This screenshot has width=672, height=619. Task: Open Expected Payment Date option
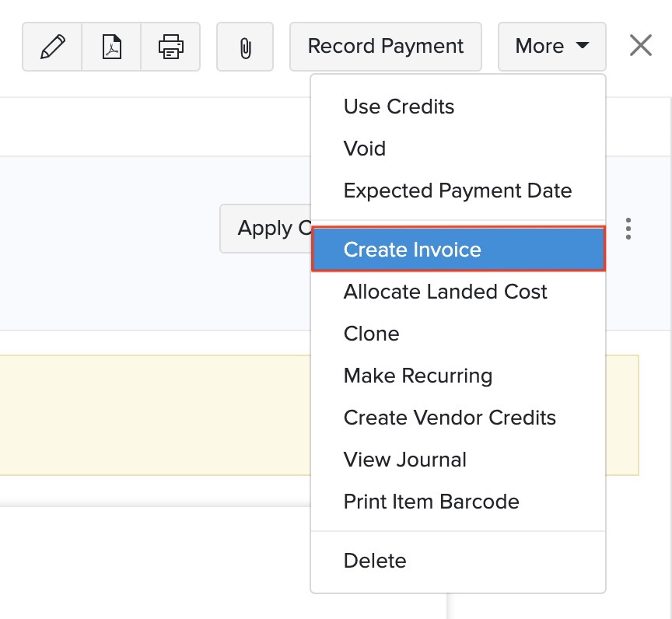(x=457, y=191)
